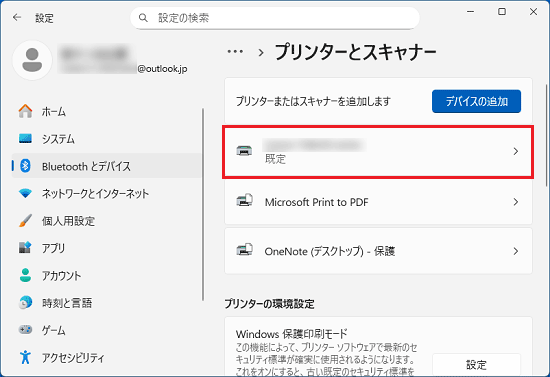Click the search magnifier icon

click(143, 18)
